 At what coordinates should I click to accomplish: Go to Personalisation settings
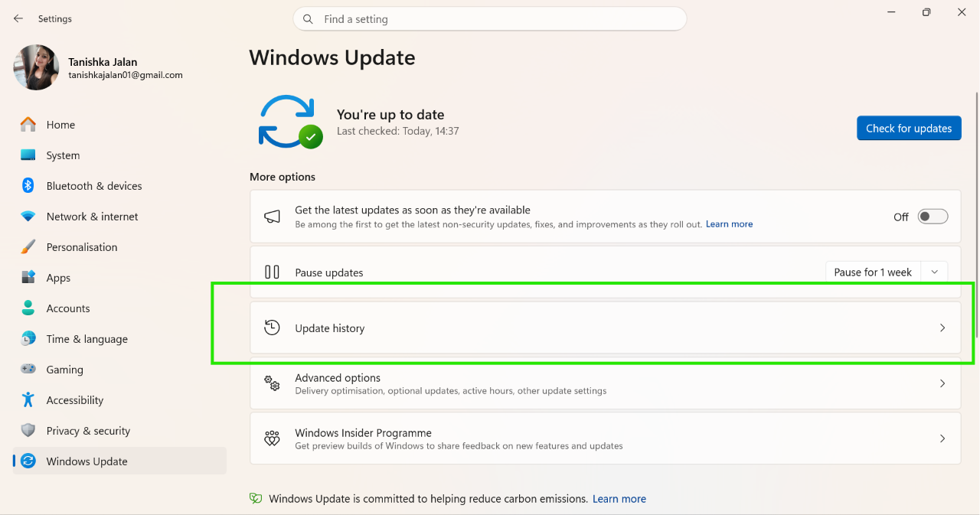point(119,247)
